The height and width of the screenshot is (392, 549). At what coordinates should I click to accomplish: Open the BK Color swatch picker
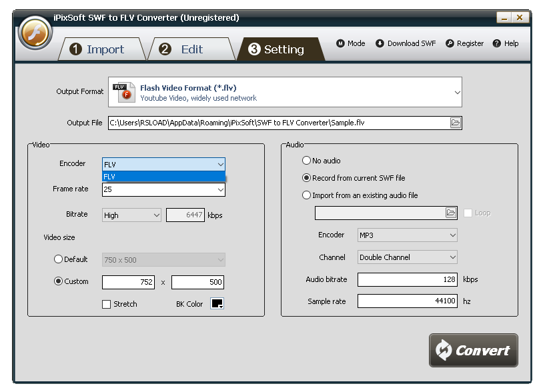tap(217, 303)
